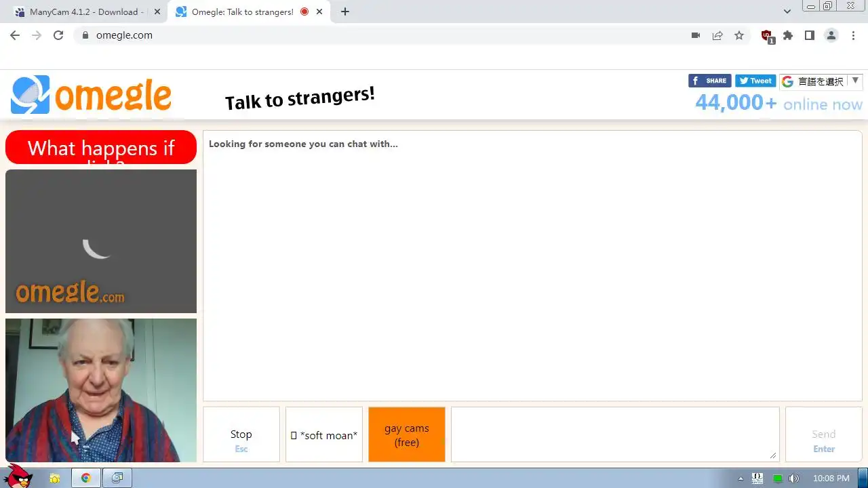
Task: Open the Start menu Angry Bird orb
Action: click(x=18, y=476)
